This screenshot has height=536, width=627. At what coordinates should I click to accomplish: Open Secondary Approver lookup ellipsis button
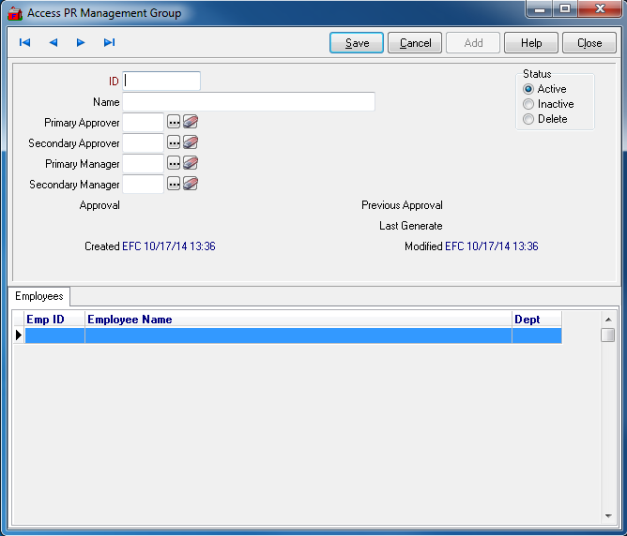click(x=173, y=143)
